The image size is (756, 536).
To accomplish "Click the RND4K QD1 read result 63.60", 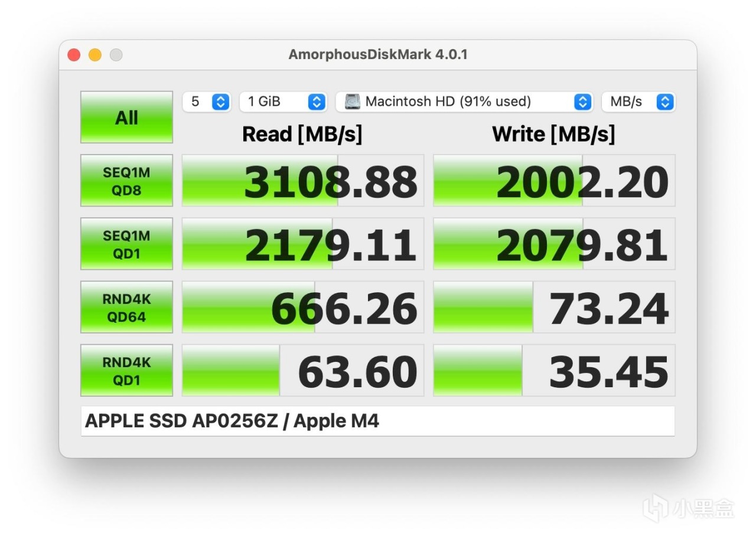I will pos(303,370).
